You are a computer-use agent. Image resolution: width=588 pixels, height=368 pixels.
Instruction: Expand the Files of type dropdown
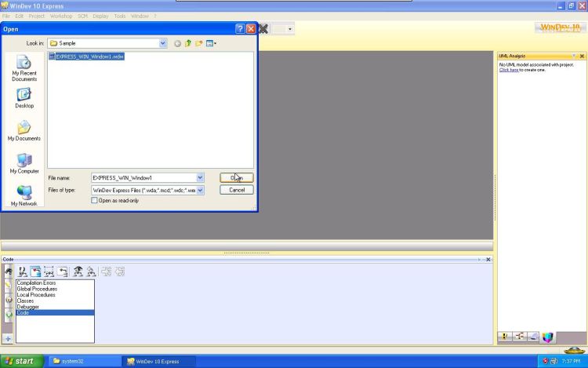point(200,190)
